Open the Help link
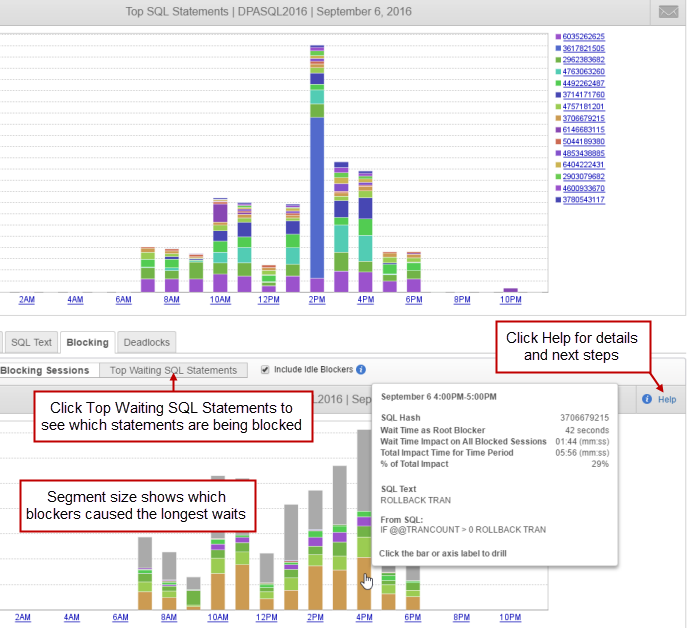Screen dimensions: 687x628 pyautogui.click(x=667, y=399)
